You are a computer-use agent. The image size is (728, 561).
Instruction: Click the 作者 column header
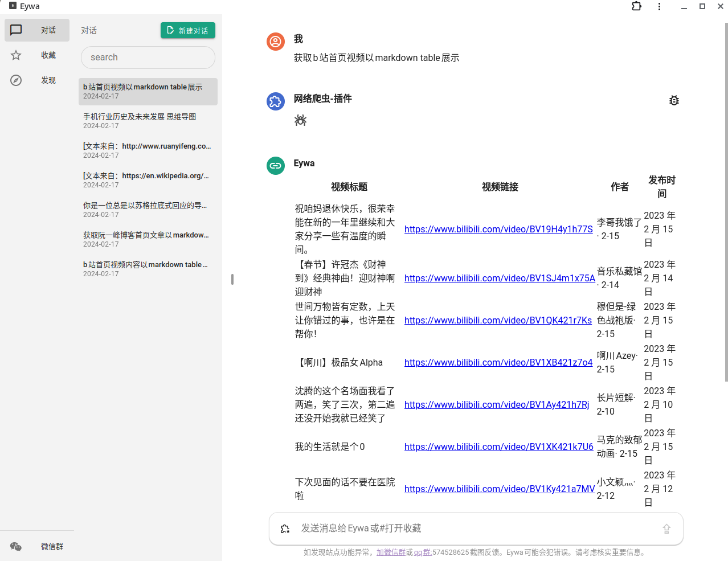620,187
